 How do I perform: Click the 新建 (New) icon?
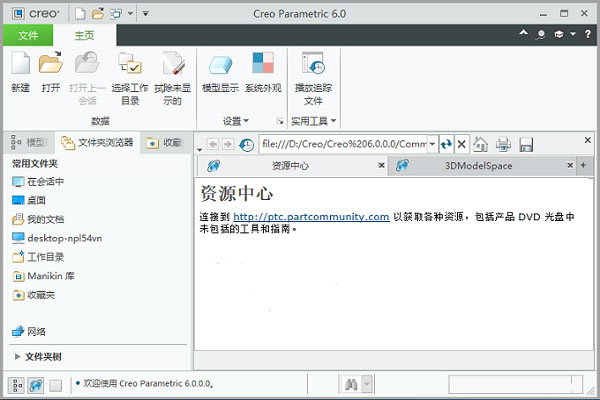[20, 66]
